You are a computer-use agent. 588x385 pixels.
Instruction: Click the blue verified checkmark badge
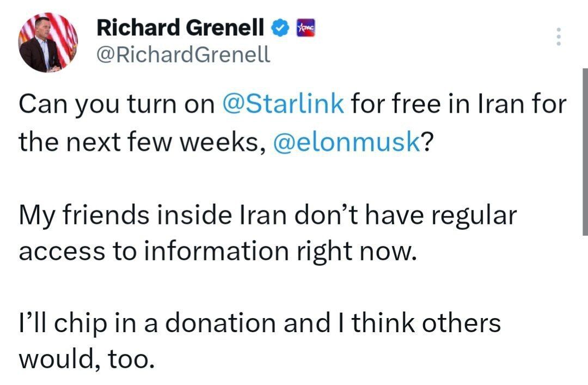point(280,28)
